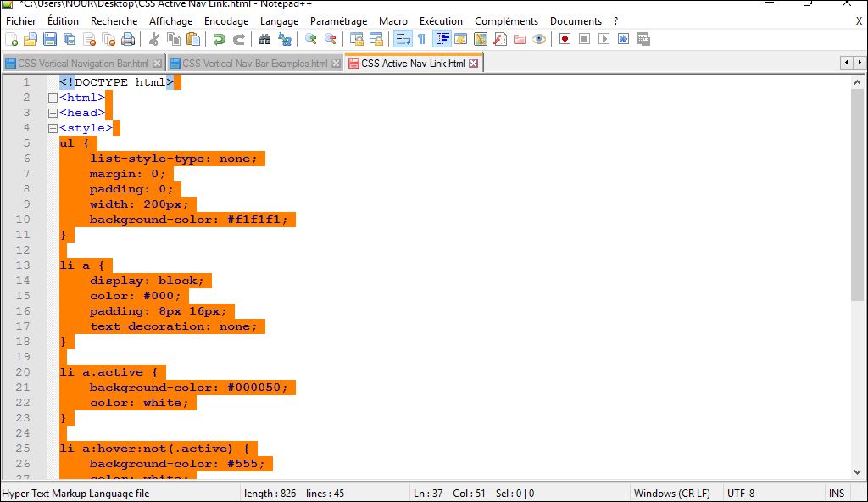Toggle the indent guide button
The width and height of the screenshot is (868, 502).
[442, 39]
